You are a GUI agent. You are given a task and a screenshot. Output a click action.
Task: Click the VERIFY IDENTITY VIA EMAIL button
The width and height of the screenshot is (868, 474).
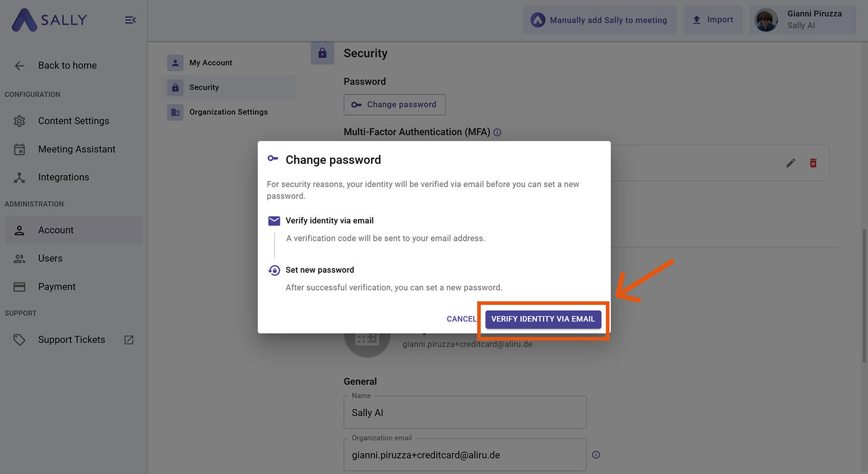pyautogui.click(x=543, y=319)
